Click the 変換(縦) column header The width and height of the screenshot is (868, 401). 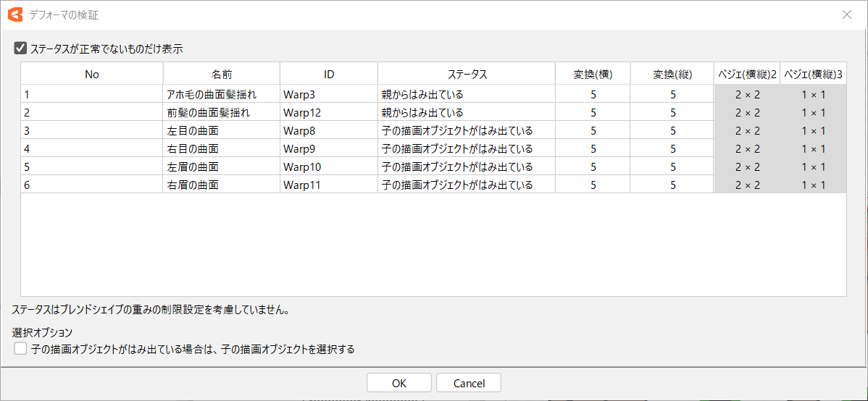(x=672, y=74)
